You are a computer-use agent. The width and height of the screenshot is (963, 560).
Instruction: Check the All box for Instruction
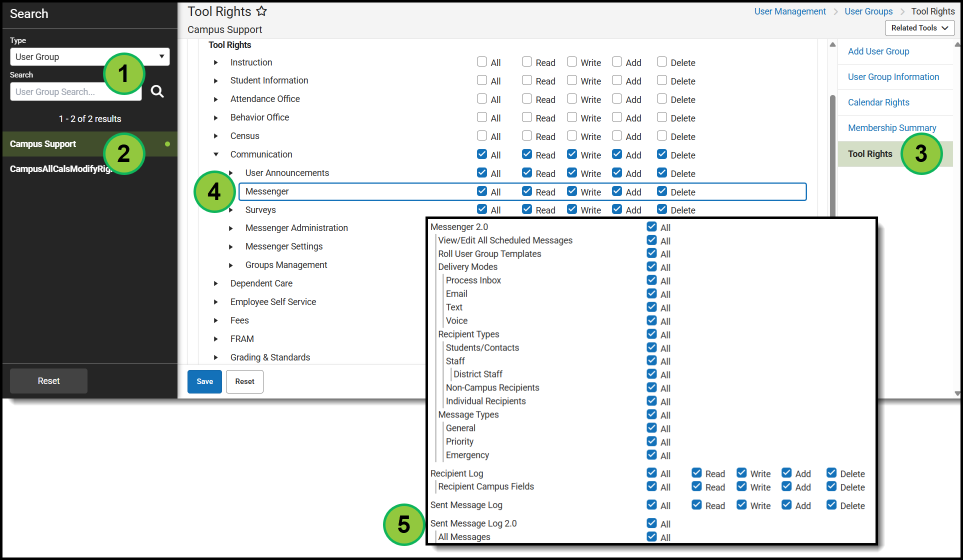pos(482,62)
